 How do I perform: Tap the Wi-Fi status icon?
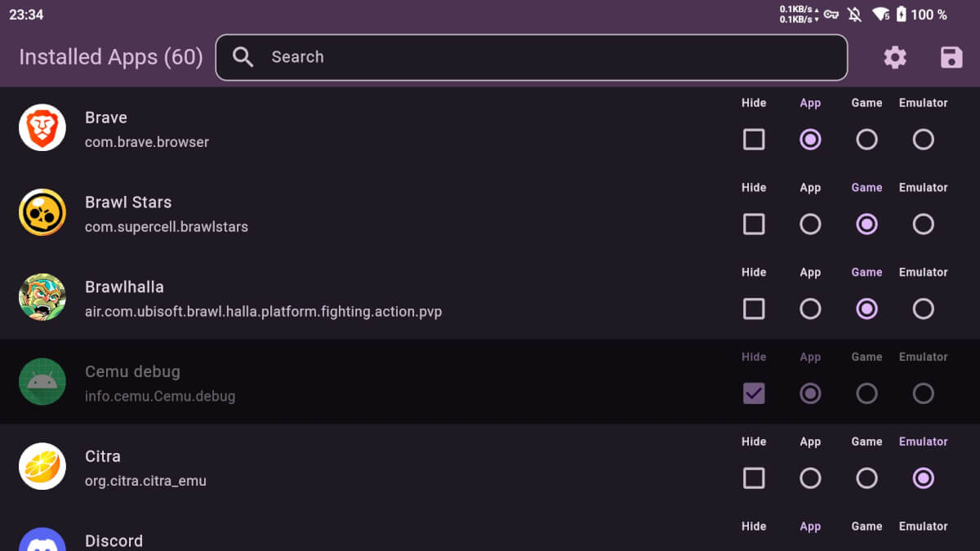[x=880, y=15]
